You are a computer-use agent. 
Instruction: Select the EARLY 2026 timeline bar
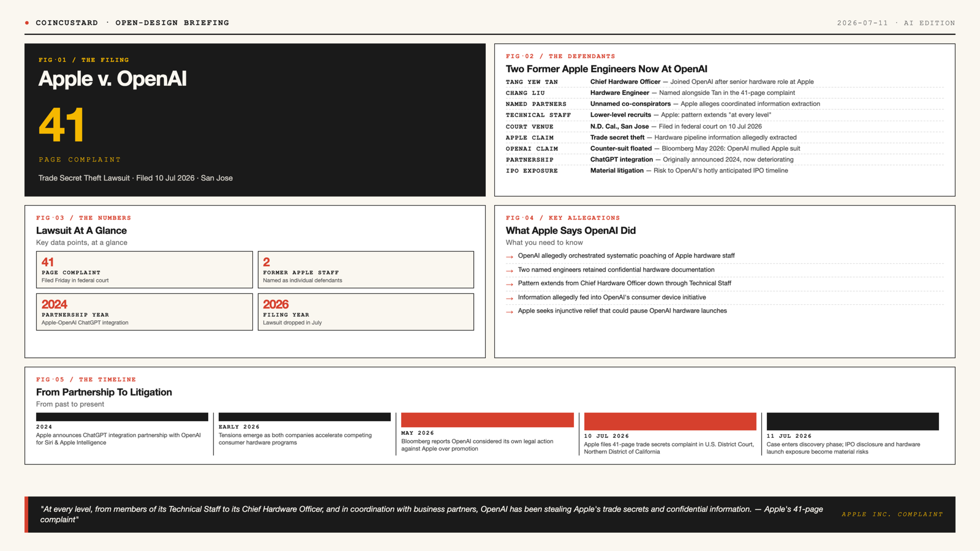pyautogui.click(x=304, y=417)
